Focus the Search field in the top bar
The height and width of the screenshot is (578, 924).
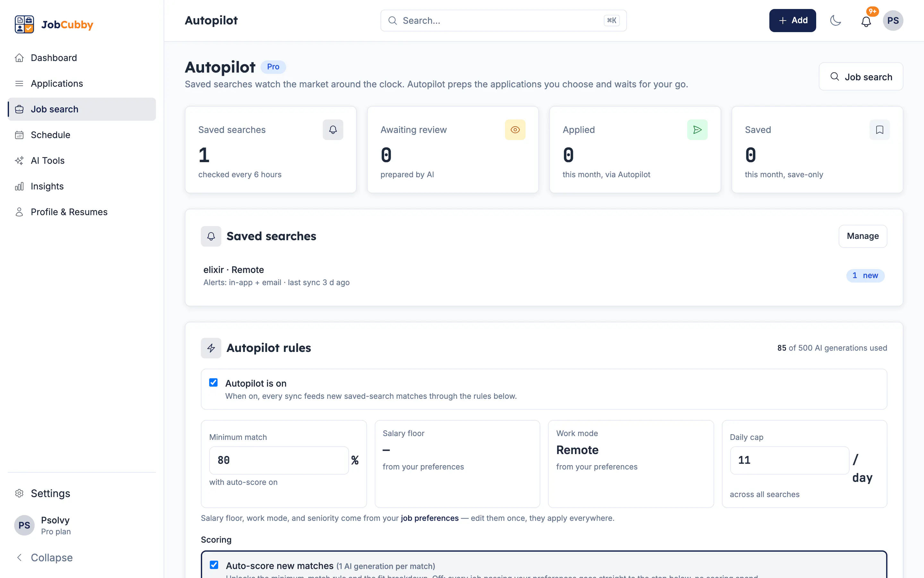click(x=503, y=21)
